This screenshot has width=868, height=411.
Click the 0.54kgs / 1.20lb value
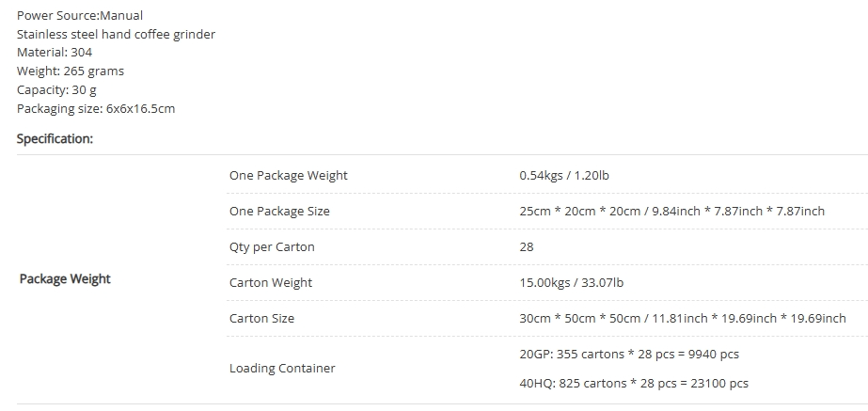click(564, 176)
